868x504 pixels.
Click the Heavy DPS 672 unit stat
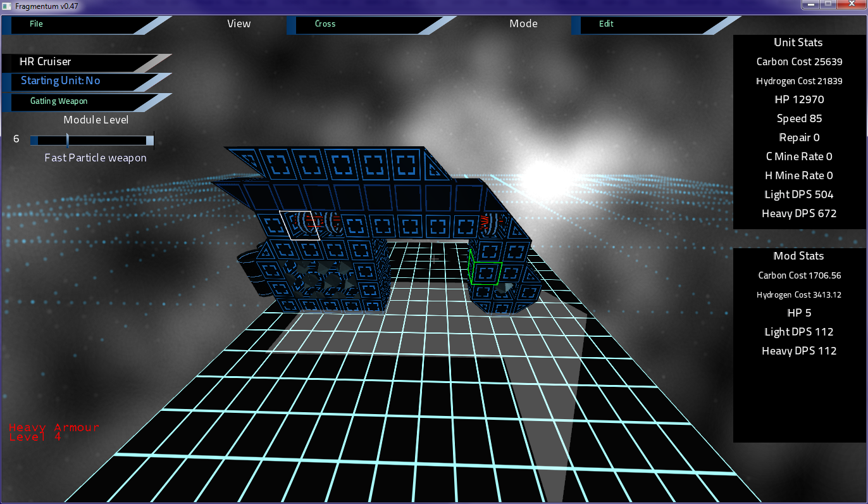[x=799, y=214]
